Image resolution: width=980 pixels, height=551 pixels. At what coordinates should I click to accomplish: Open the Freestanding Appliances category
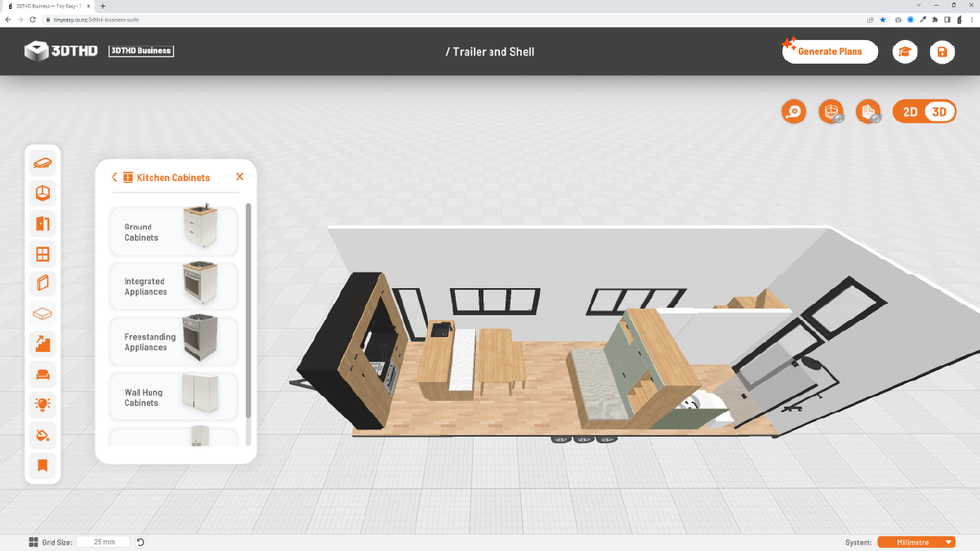coord(174,342)
